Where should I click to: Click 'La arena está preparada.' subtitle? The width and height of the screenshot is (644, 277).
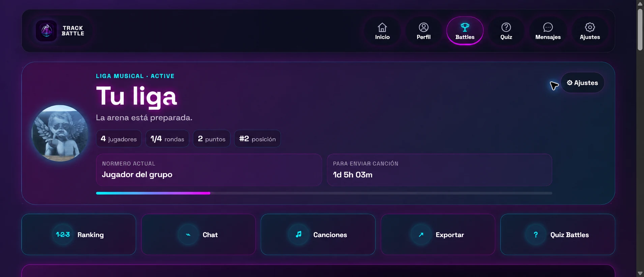[x=144, y=117]
